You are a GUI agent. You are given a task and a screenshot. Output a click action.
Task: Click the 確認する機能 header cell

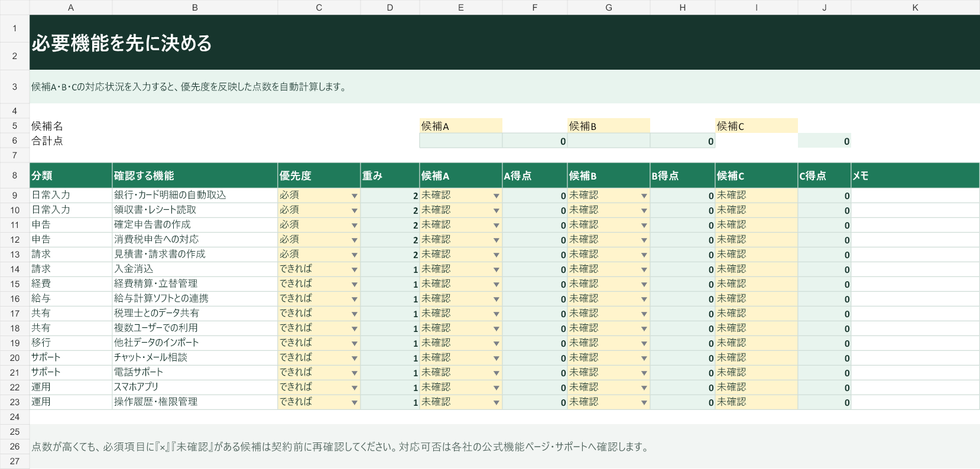(x=195, y=175)
